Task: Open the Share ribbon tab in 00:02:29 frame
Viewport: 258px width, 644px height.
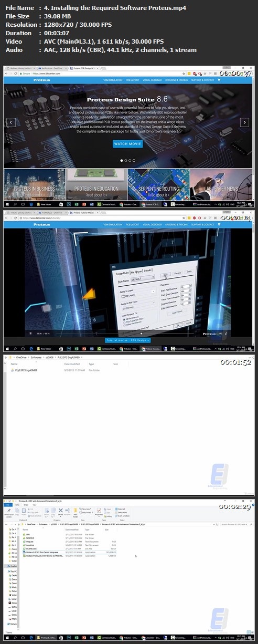Action: pos(26,504)
